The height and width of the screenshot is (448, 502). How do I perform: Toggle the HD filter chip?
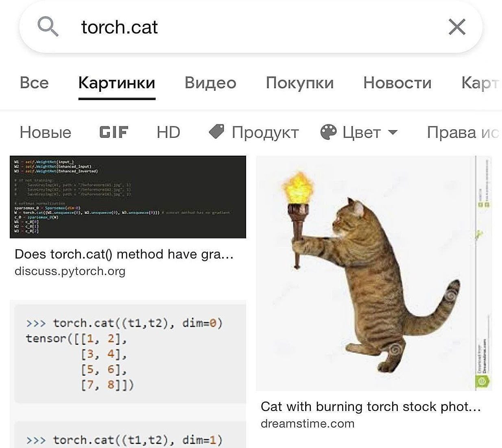(x=168, y=132)
